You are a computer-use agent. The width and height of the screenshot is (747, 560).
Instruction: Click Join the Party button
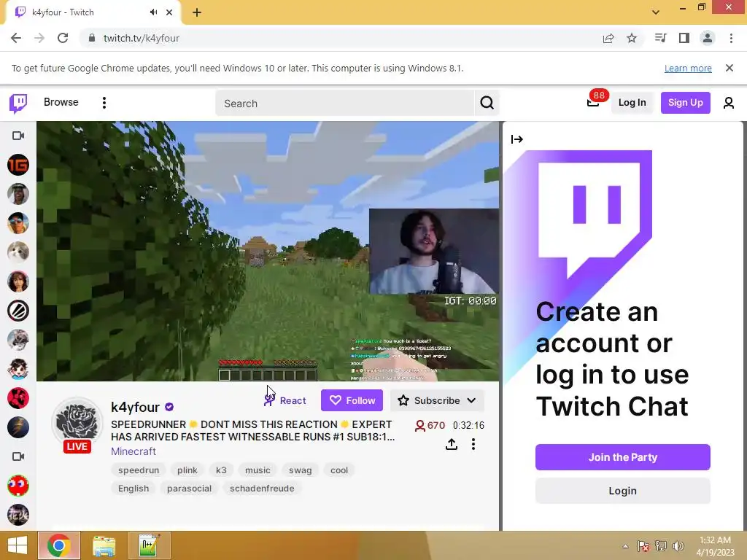click(x=623, y=457)
